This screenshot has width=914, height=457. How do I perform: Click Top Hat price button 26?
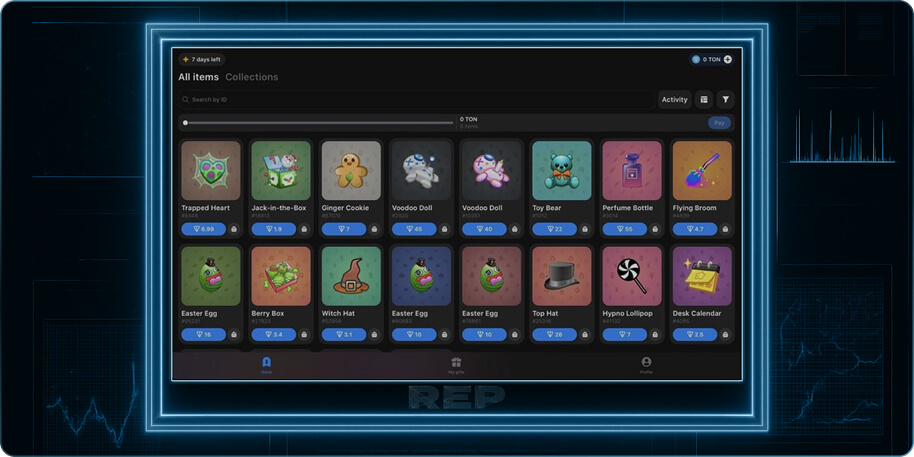pyautogui.click(x=555, y=335)
